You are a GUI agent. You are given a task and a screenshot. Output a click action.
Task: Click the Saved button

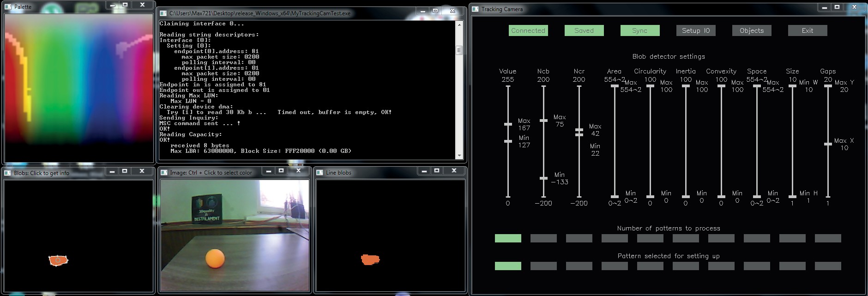click(x=584, y=30)
